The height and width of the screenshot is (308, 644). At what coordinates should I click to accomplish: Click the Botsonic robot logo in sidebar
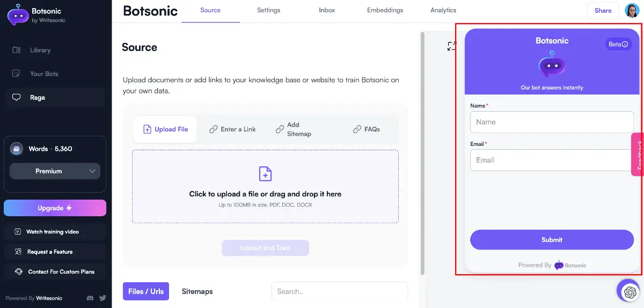[x=18, y=16]
